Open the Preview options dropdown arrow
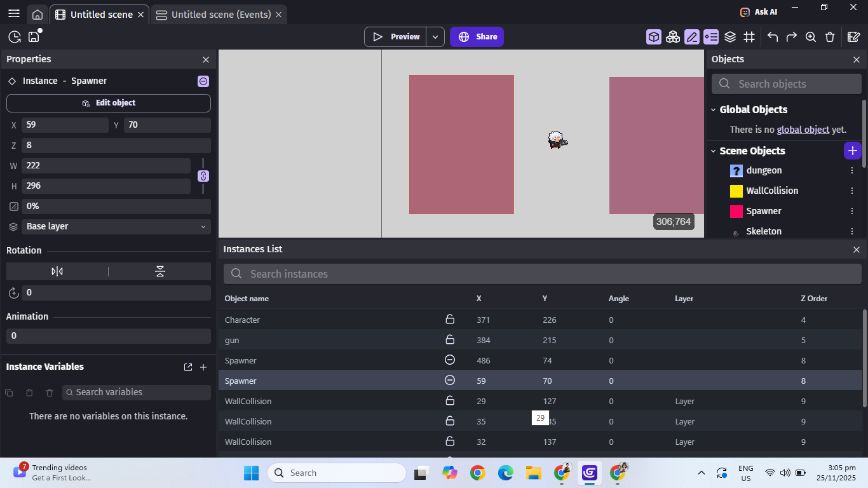Screen dimensions: 868x488 tap(435, 37)
